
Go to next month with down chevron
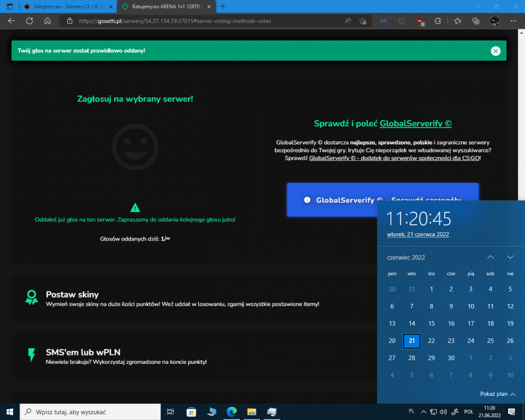coord(510,257)
